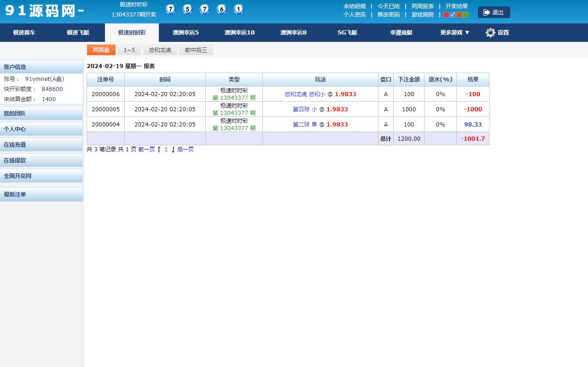Select the 澳洲幸运10 navigation menu
The image size is (588, 367).
click(239, 33)
